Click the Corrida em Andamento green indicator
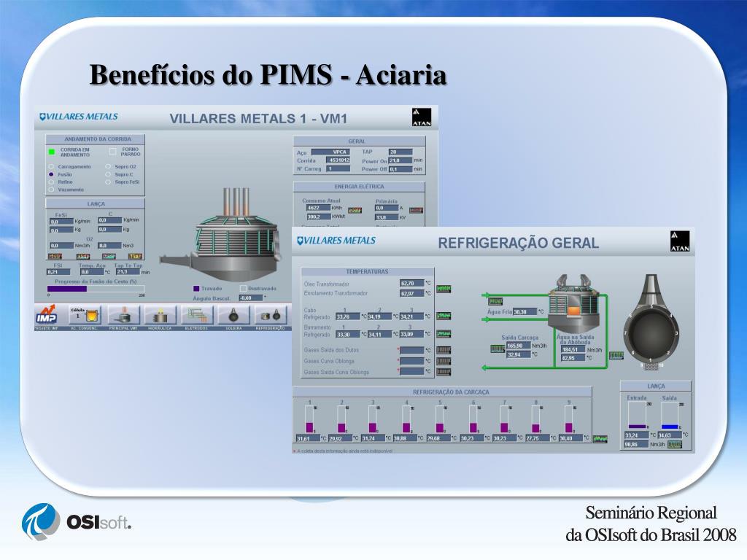747x560 pixels. click(52, 152)
